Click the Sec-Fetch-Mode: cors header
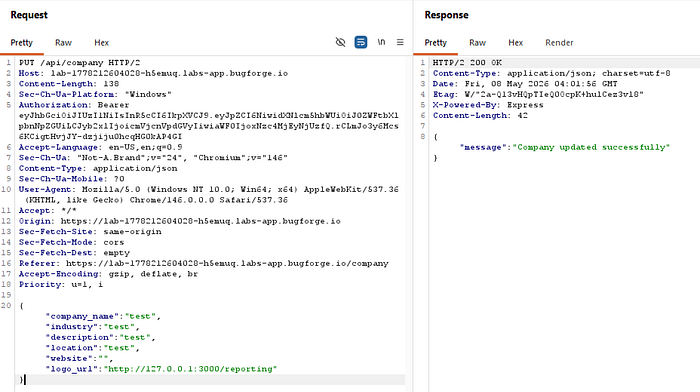700x392 pixels. (71, 242)
